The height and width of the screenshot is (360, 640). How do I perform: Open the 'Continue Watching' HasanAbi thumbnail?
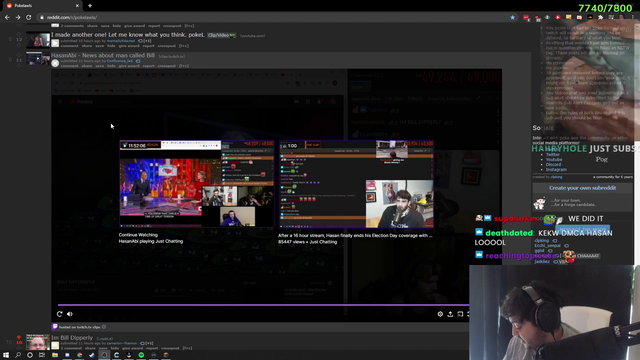click(x=196, y=184)
